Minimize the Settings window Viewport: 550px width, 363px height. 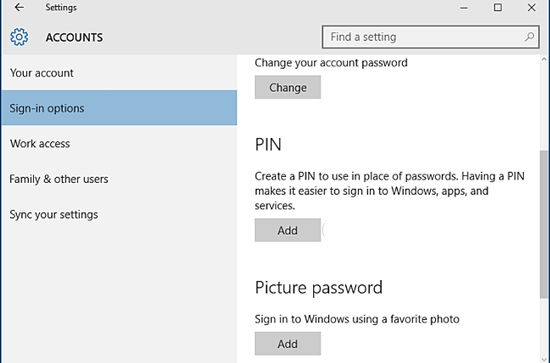[464, 8]
